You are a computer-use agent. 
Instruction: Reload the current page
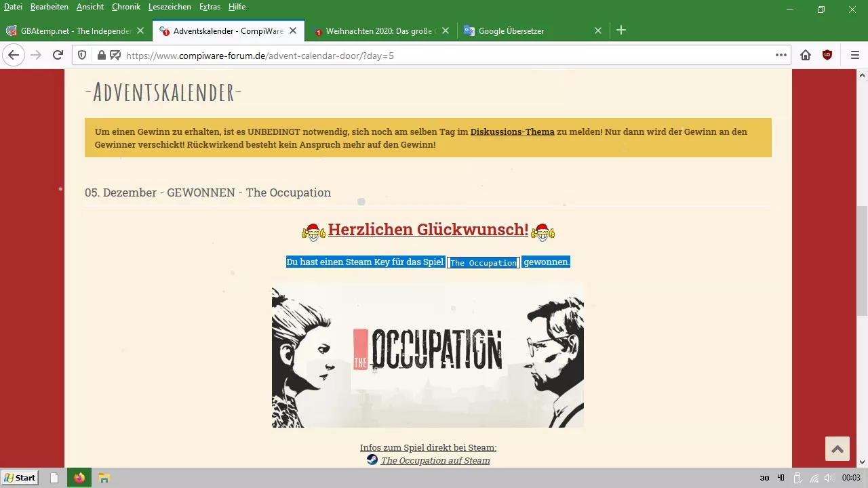pos(58,55)
